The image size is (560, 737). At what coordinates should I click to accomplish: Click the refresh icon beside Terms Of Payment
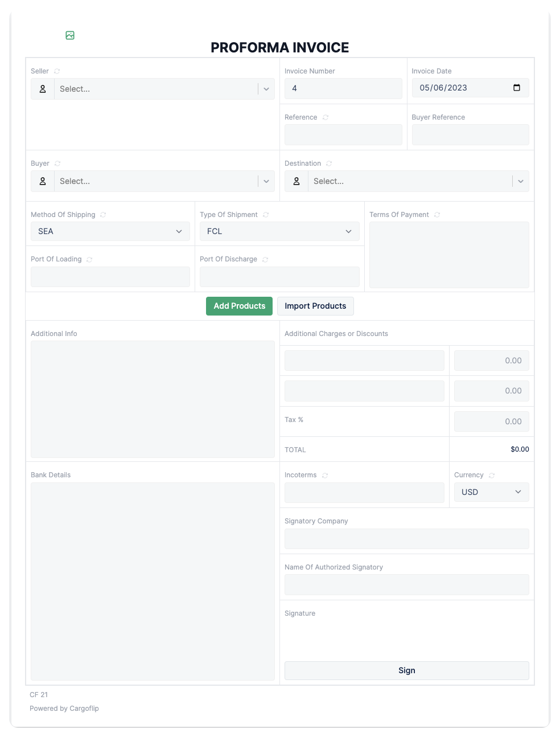click(437, 215)
